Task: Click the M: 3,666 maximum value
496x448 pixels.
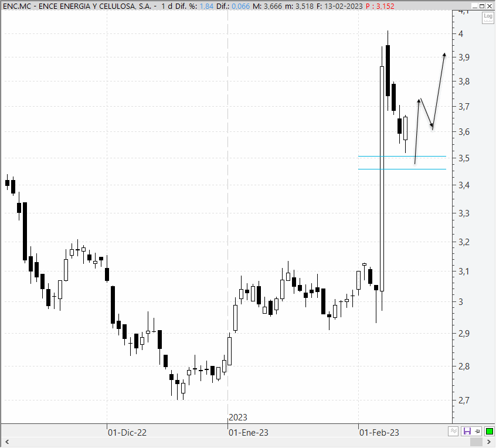Action: (267, 6)
